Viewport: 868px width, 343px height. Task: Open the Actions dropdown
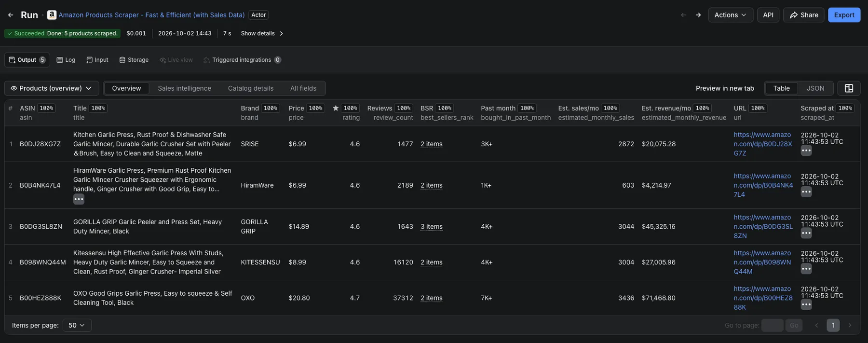731,15
